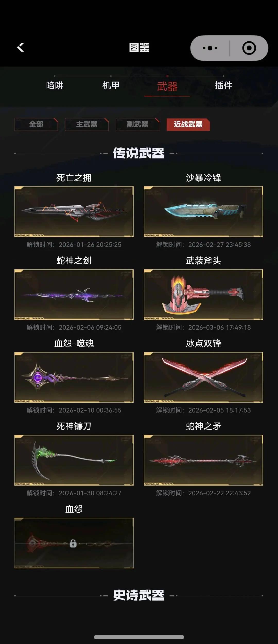
Task: View the 武装斧头 axe card
Action: click(203, 294)
